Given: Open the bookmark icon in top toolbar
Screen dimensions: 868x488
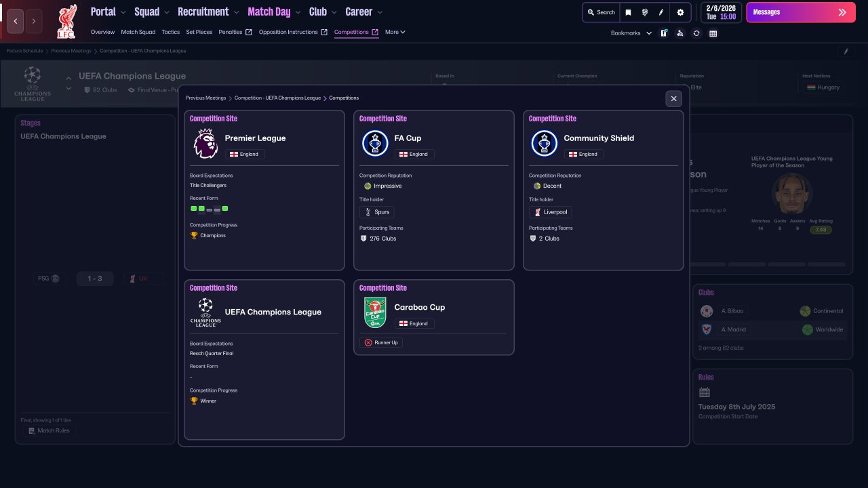Looking at the screenshot, I should pos(628,12).
